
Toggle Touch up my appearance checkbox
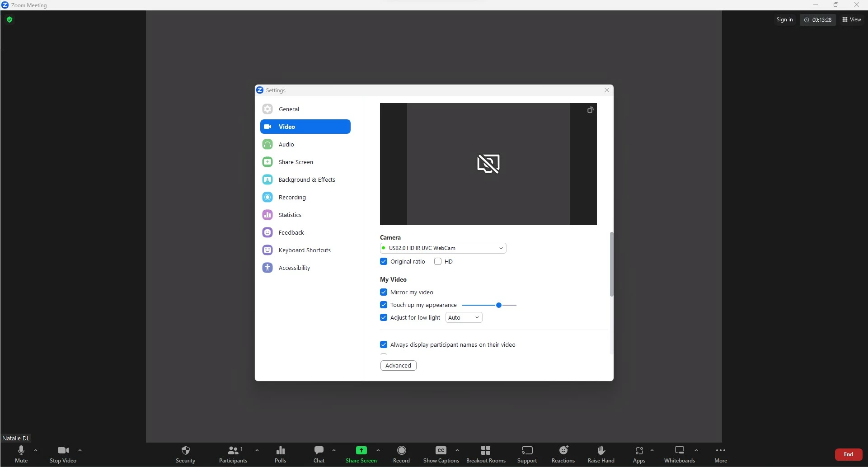click(384, 305)
